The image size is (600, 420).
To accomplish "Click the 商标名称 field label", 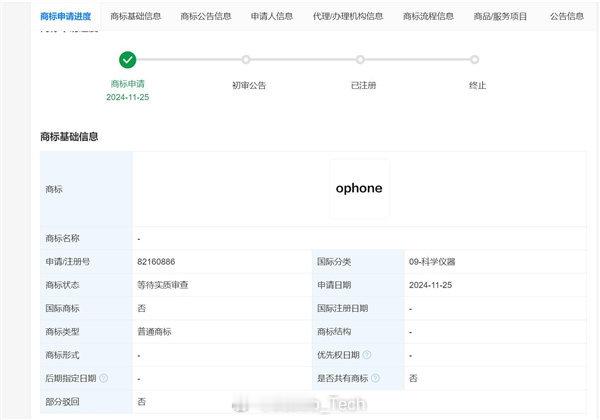I will click(x=62, y=238).
